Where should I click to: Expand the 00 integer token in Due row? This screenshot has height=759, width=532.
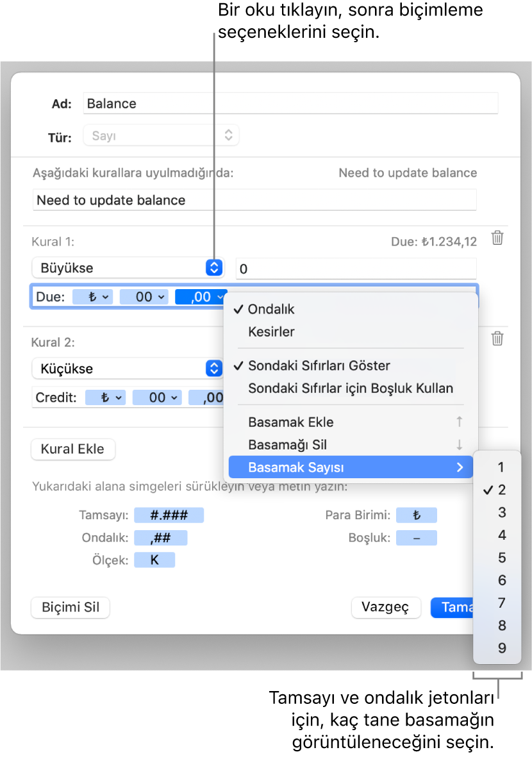[144, 297]
